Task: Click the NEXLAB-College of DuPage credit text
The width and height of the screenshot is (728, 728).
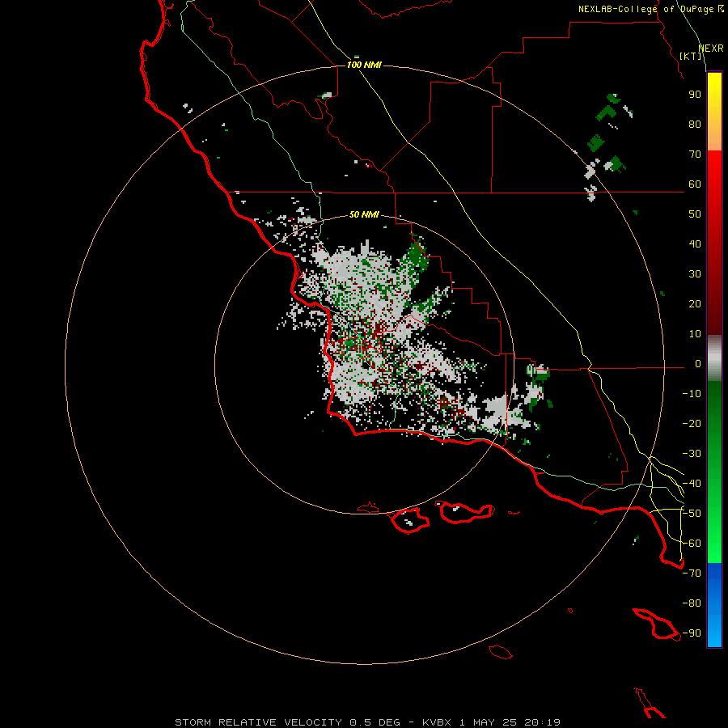Action: click(651, 9)
